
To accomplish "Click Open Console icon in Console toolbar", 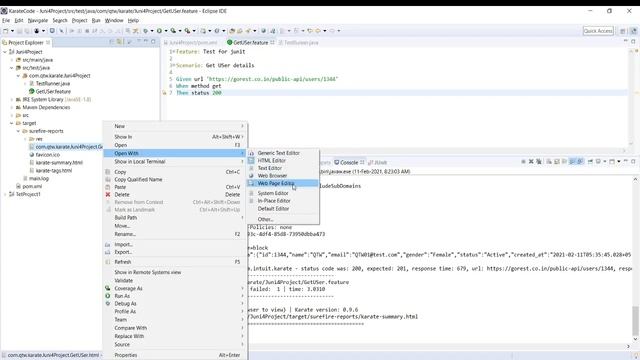I will click(x=612, y=162).
